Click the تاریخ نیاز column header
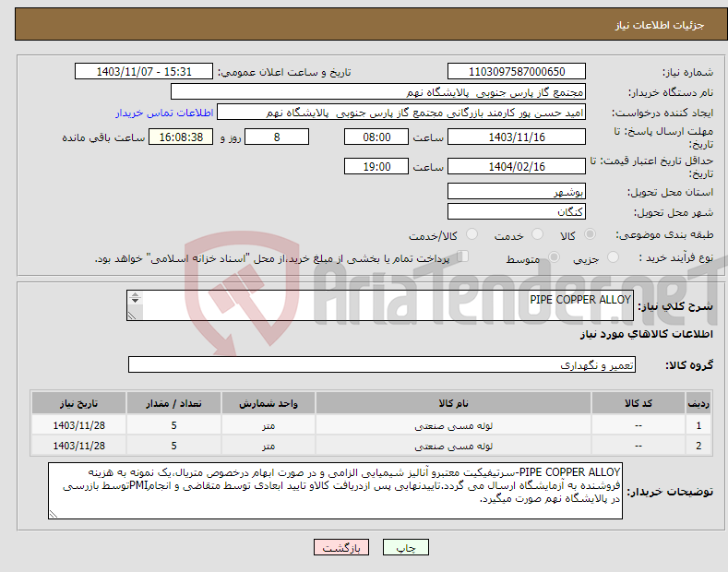 [79, 403]
